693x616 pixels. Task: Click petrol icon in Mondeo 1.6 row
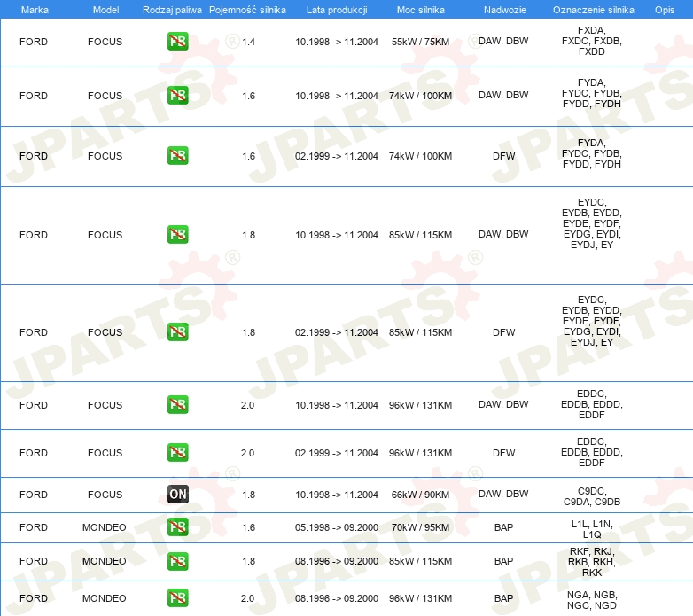[177, 526]
